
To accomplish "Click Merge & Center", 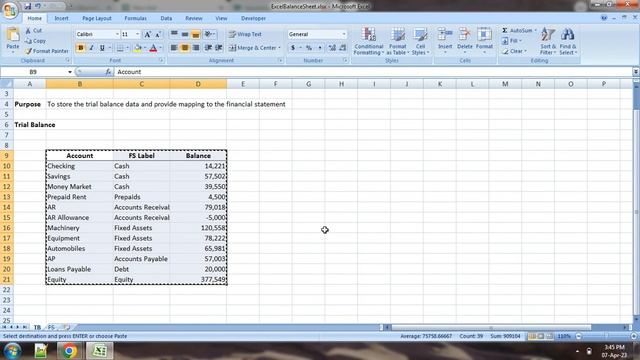I will pyautogui.click(x=252, y=48).
